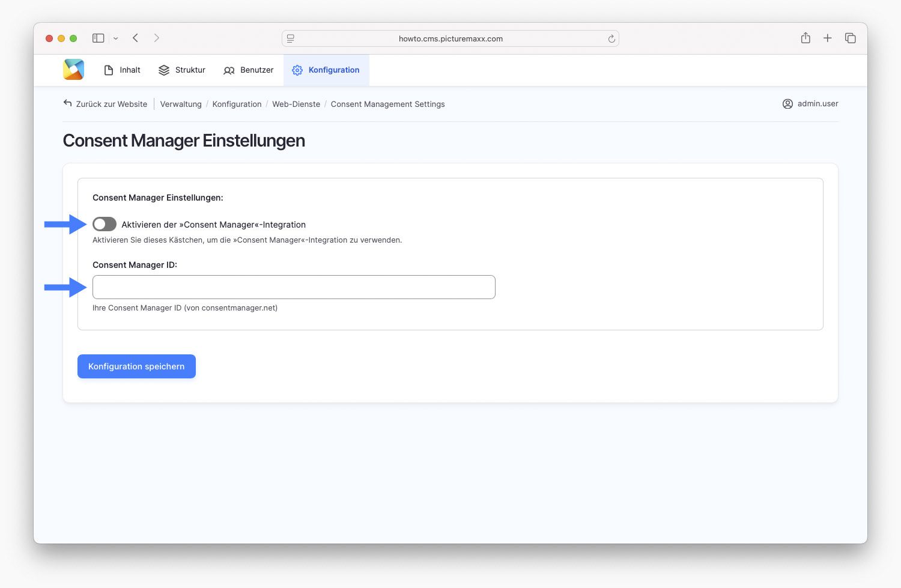Viewport: 901px width, 588px height.
Task: Open the Inhalt menu
Action: tap(123, 70)
